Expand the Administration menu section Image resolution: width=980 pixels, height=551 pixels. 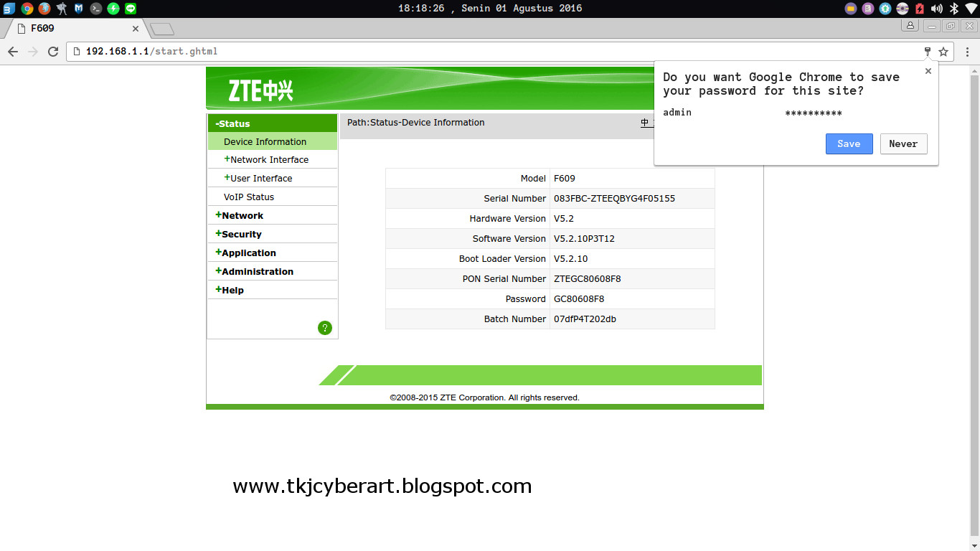coord(273,271)
